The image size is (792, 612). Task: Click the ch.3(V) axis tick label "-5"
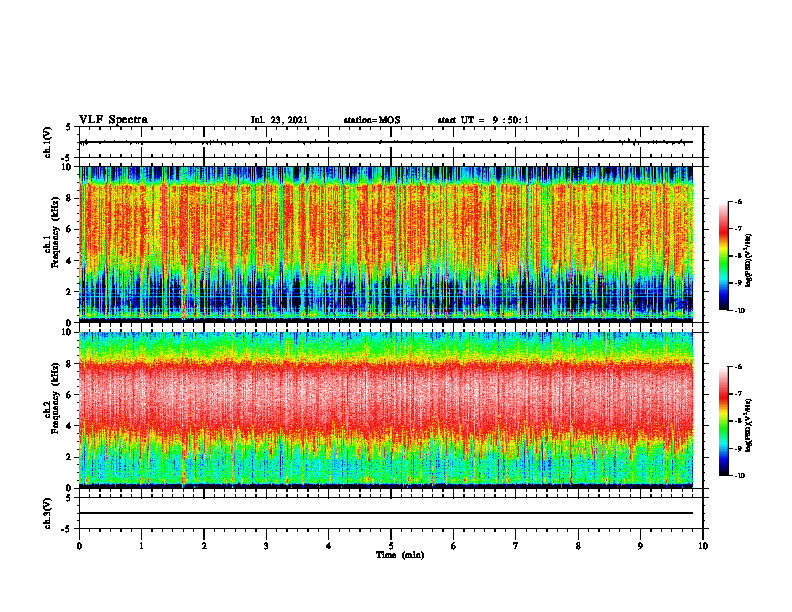click(x=67, y=529)
